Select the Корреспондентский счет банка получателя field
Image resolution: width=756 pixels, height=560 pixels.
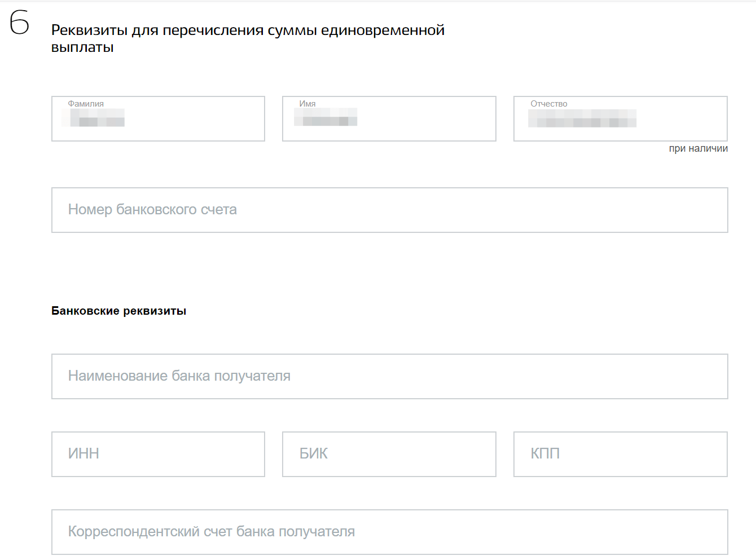pos(390,532)
